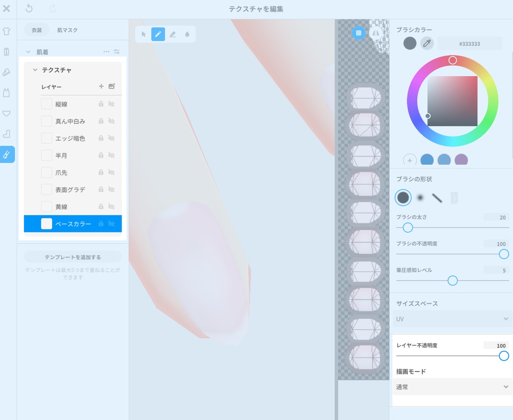513x420 pixels.
Task: Click the テンプレートを追加する button
Action: click(72, 257)
